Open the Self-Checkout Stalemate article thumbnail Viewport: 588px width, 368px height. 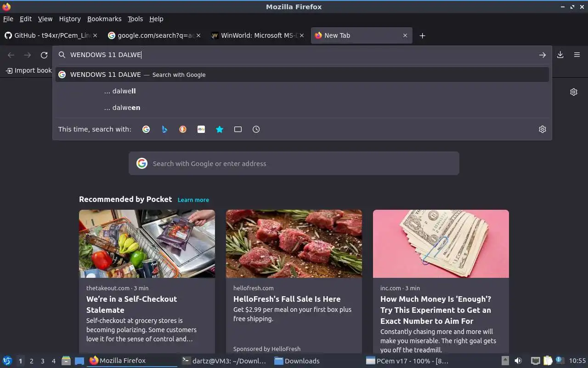pyautogui.click(x=147, y=244)
